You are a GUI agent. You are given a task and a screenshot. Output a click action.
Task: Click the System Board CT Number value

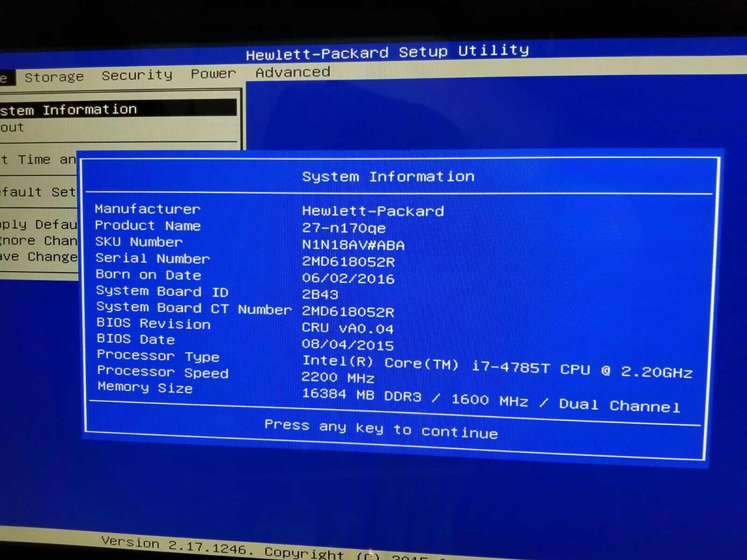(348, 311)
